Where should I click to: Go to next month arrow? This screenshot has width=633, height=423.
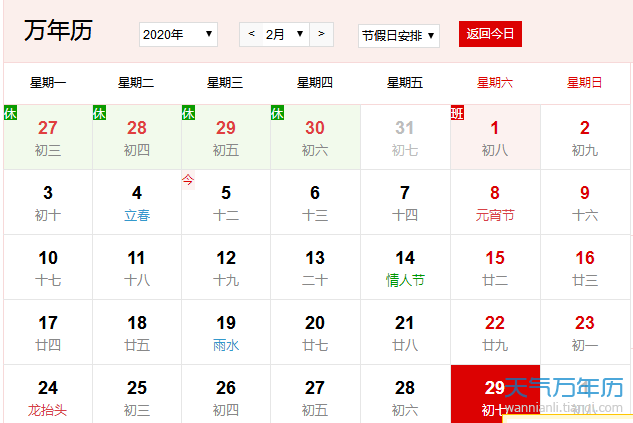tap(321, 34)
